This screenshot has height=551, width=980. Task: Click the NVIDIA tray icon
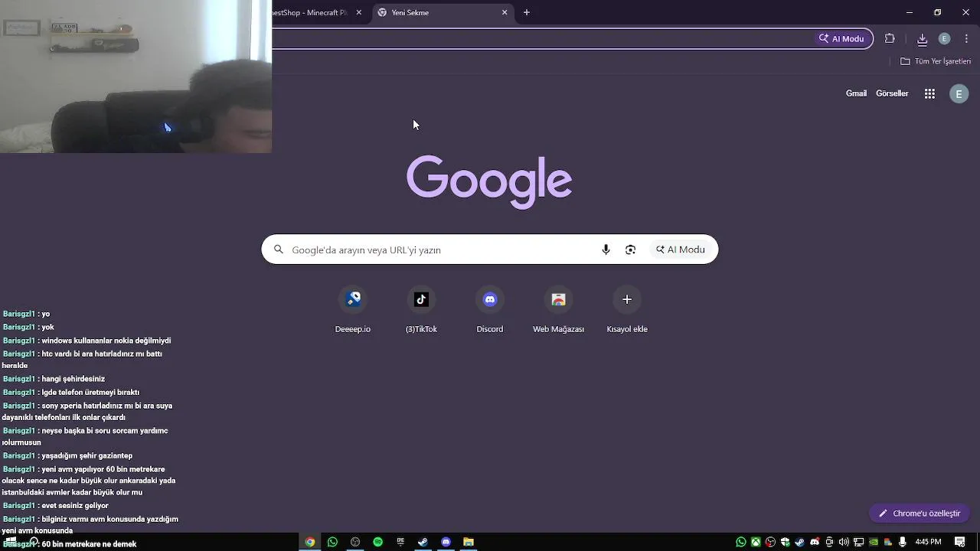(874, 542)
